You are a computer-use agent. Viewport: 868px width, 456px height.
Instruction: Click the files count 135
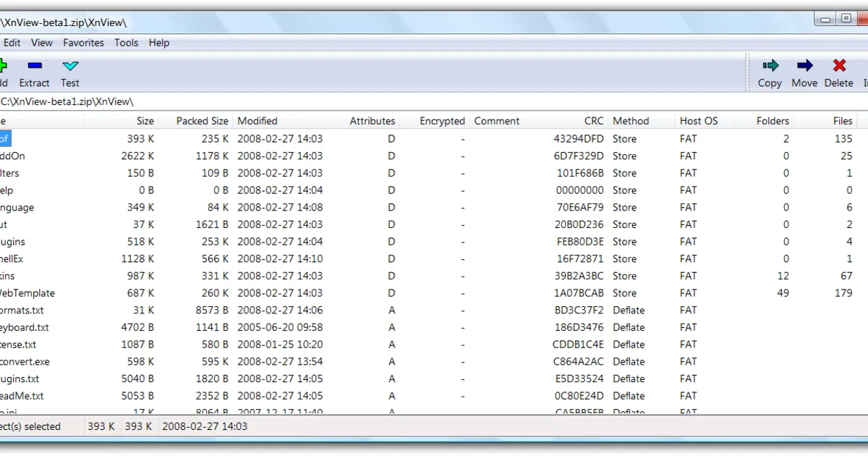tap(843, 139)
